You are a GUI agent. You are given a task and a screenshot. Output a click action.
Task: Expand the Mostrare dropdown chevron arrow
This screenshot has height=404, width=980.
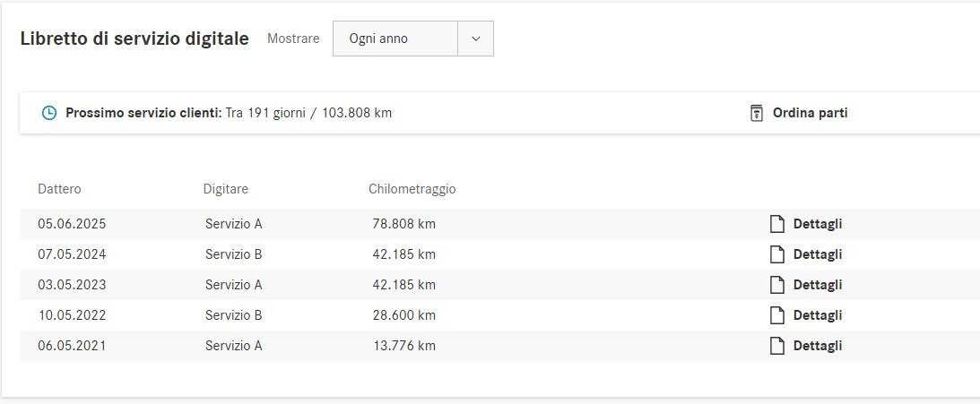point(476,39)
